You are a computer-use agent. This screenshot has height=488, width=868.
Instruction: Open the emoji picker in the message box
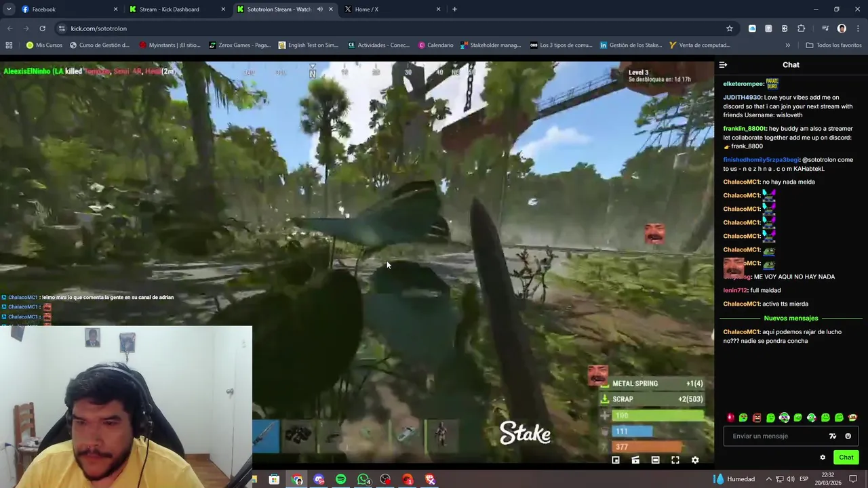click(x=848, y=436)
